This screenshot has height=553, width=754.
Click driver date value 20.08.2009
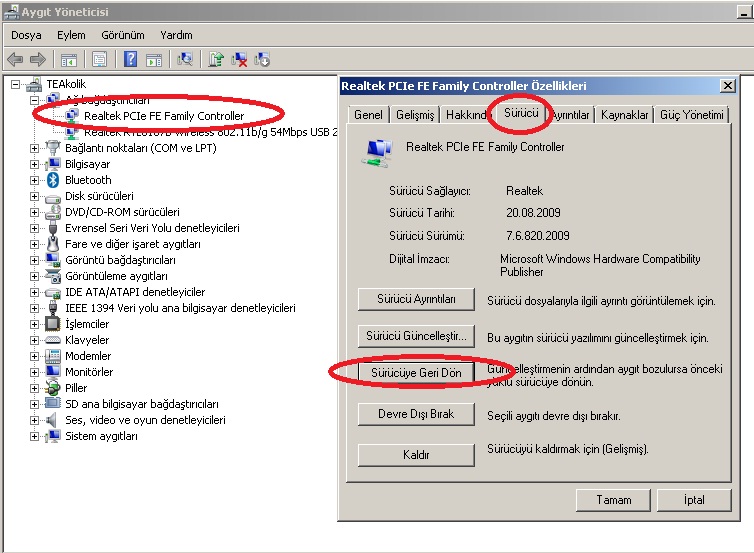coord(533,213)
